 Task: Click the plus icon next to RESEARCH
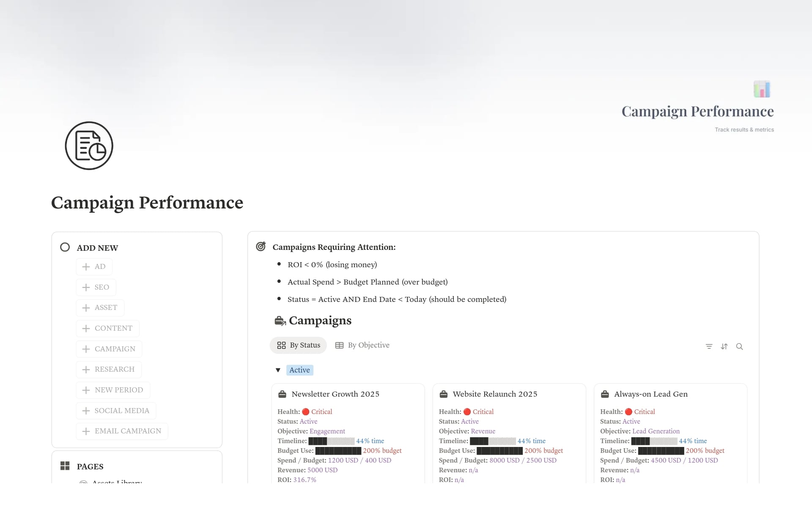click(x=86, y=370)
